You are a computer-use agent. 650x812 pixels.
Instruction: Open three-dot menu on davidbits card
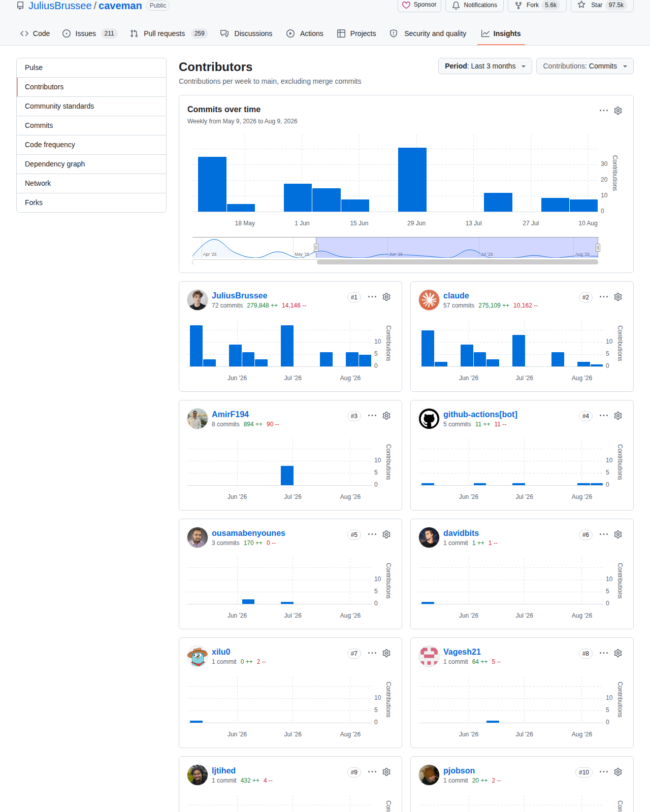(x=604, y=534)
